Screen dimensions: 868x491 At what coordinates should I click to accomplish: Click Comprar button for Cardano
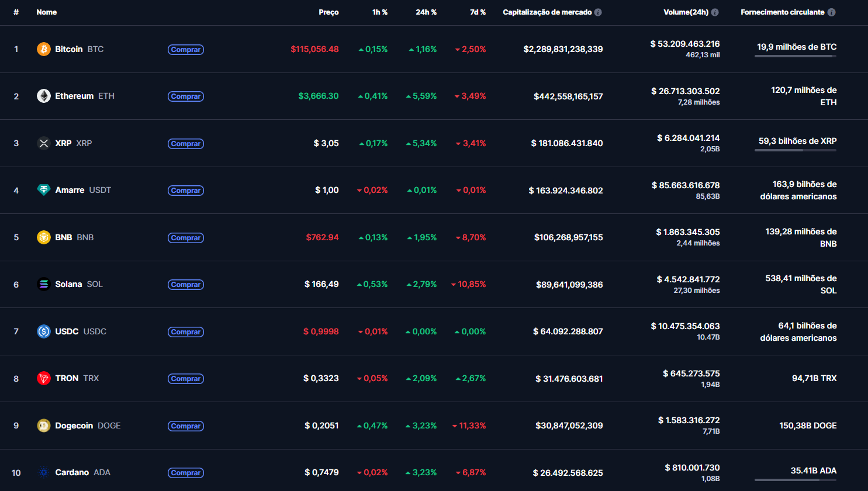coord(186,473)
